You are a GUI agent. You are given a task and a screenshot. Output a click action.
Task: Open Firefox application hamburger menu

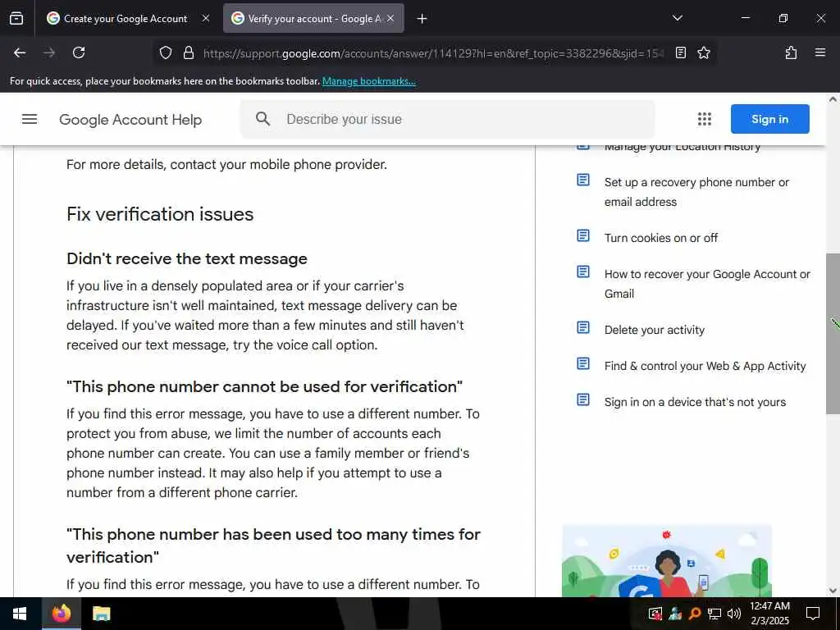(x=820, y=52)
